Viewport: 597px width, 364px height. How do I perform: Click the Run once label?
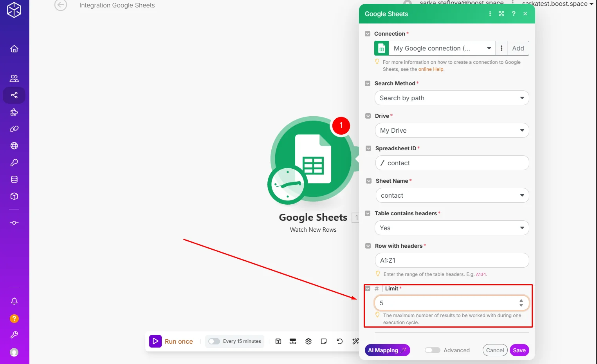click(x=179, y=341)
